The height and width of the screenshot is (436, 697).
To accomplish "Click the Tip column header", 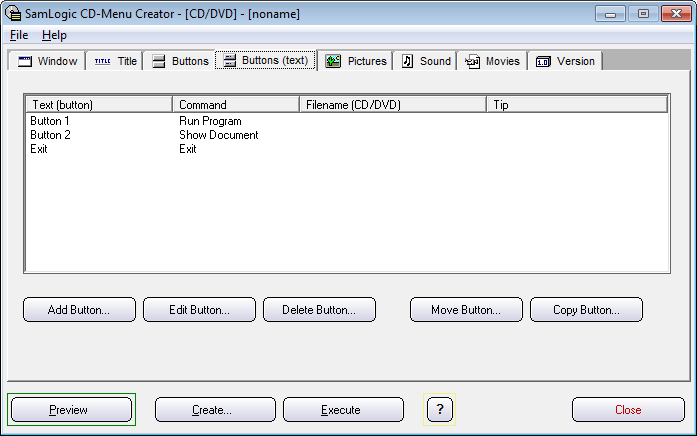I will (x=577, y=105).
